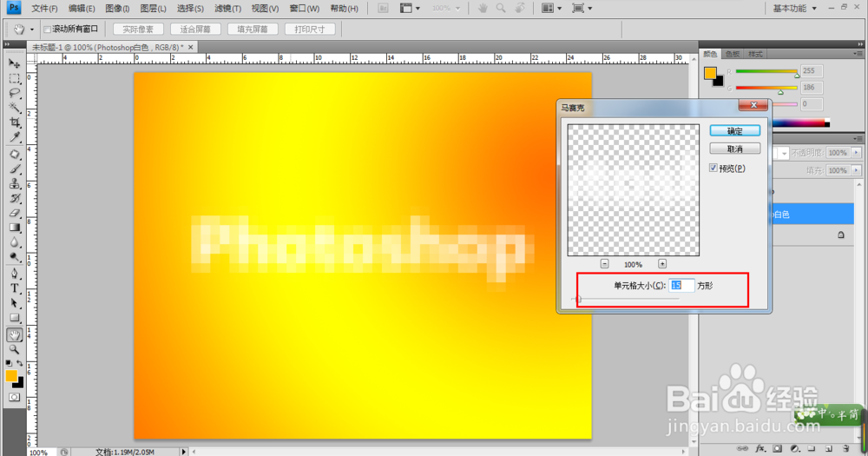Select the Move tool
Image resolution: width=868 pixels, height=456 pixels.
[15, 63]
